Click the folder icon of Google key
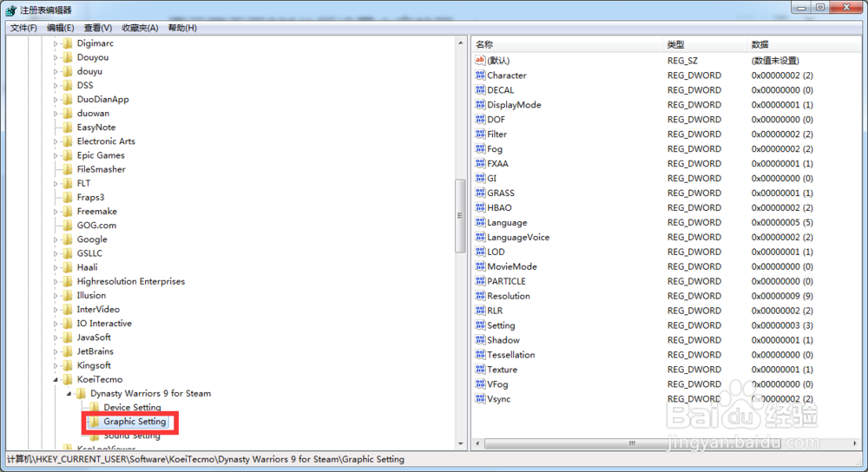The width and height of the screenshot is (868, 472). [68, 239]
